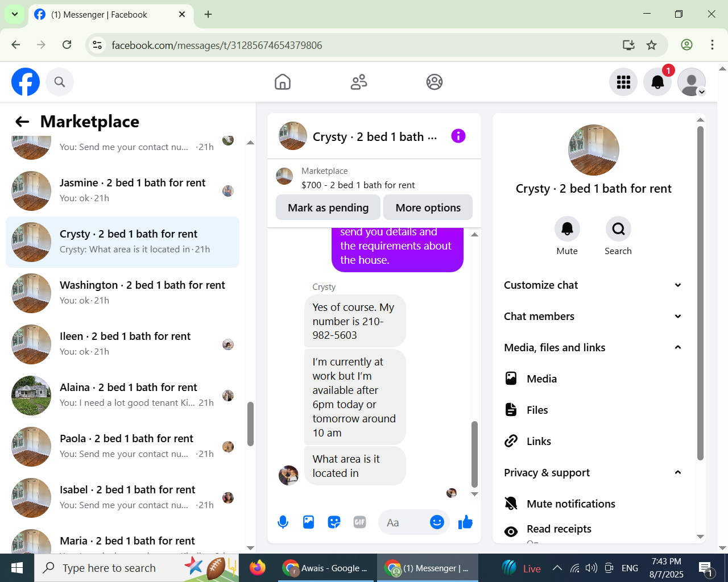Screen dimensions: 728x582
Task: Open volume control in system tray
Action: [x=591, y=568]
